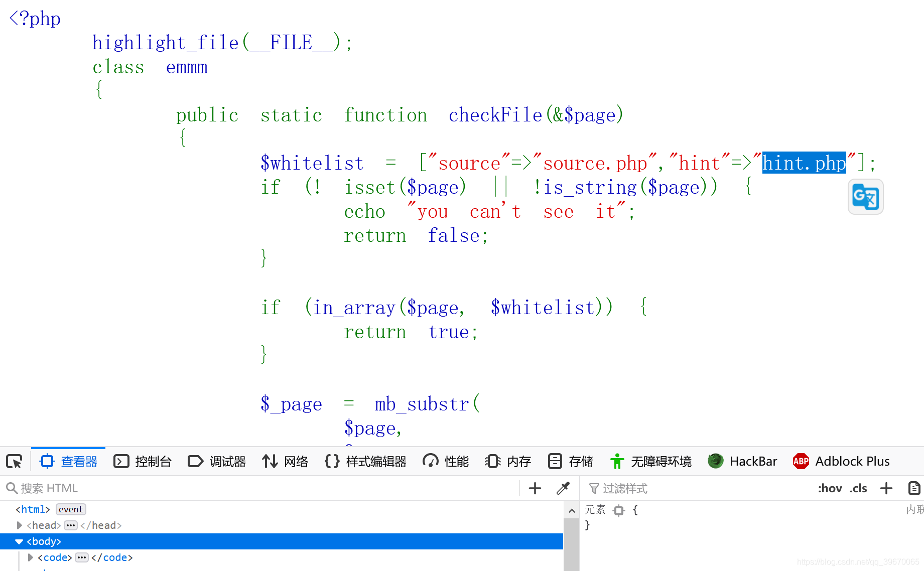924x571 pixels.
Task: Click the print media simulation icon
Action: (x=914, y=488)
